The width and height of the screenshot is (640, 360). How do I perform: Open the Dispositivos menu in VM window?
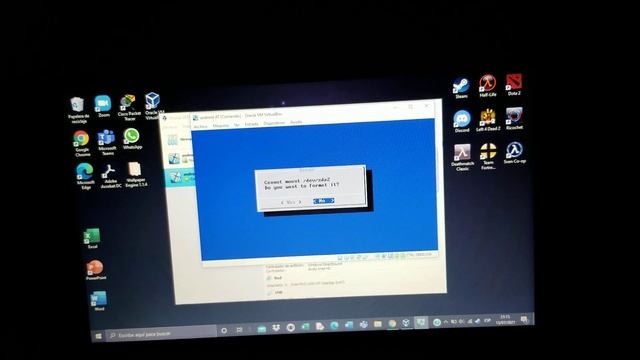coord(274,123)
